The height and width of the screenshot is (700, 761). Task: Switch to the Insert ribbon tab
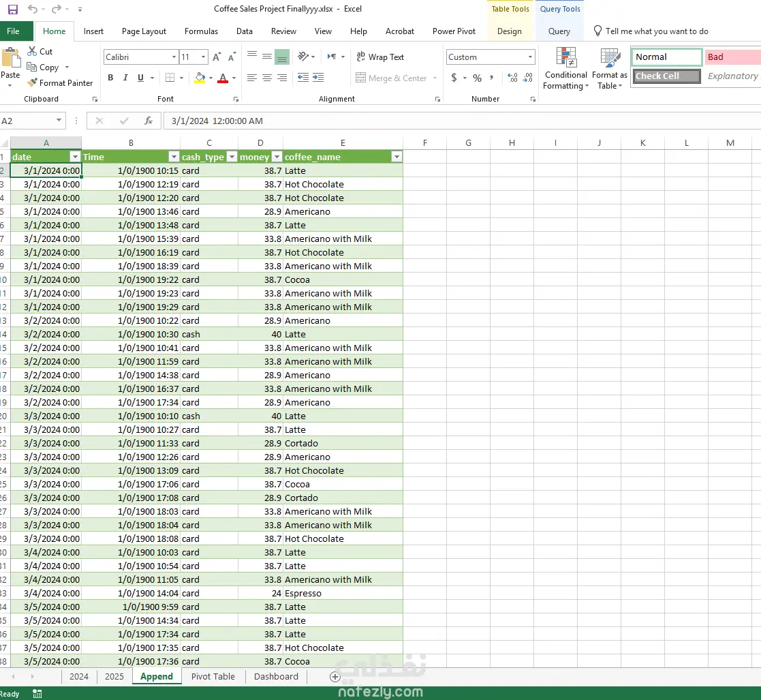[x=93, y=31]
